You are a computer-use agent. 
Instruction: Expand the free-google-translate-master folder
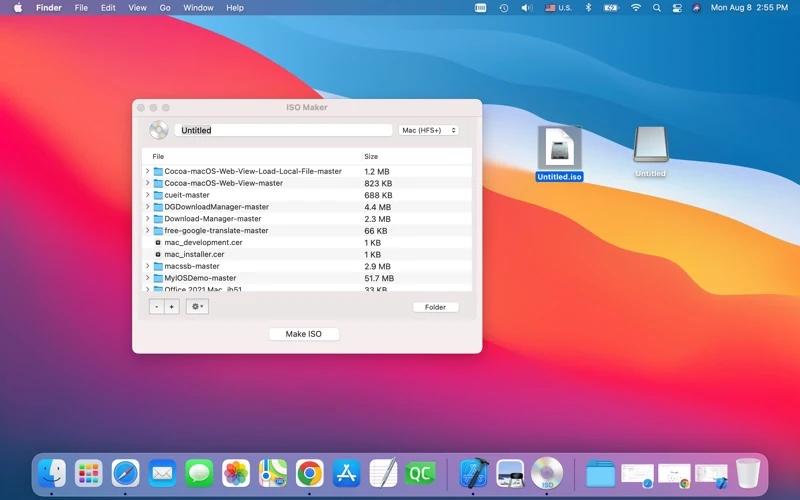(x=147, y=230)
